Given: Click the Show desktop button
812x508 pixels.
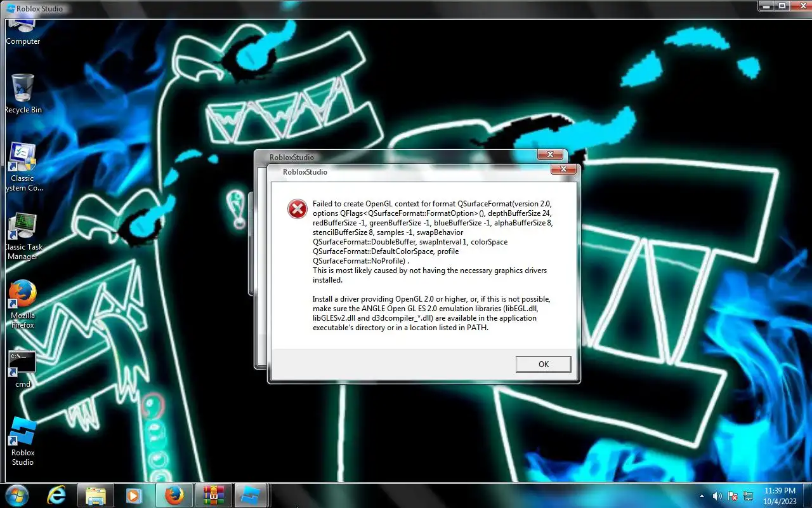Looking at the screenshot, I should coord(807,495).
